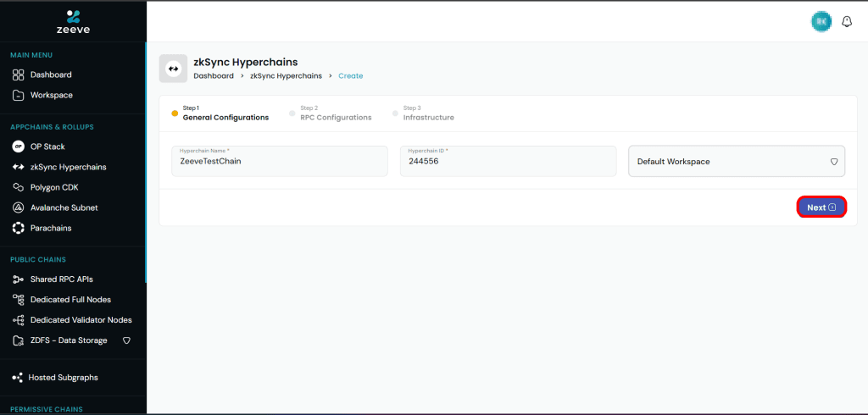
Task: Click the sidebar scrollbar
Action: pos(146,163)
